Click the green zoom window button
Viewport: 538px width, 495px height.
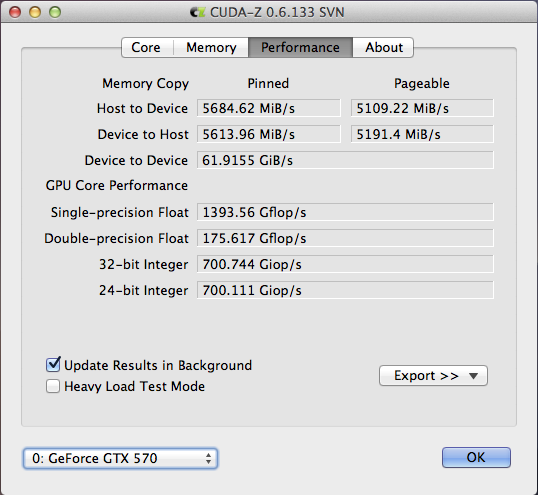(x=55, y=12)
